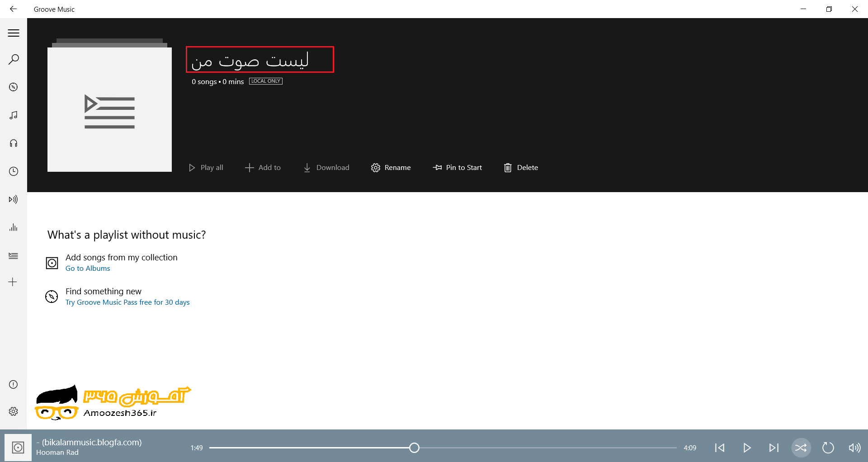Go back using the back arrow
The width and height of the screenshot is (868, 462).
tap(13, 9)
